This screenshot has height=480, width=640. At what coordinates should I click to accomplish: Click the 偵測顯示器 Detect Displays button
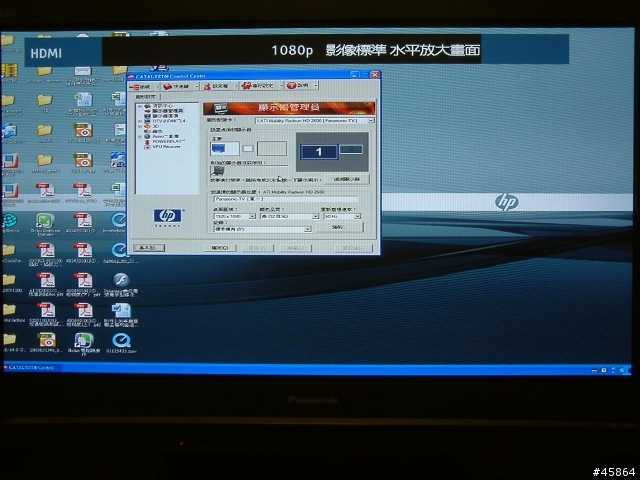pyautogui.click(x=347, y=179)
